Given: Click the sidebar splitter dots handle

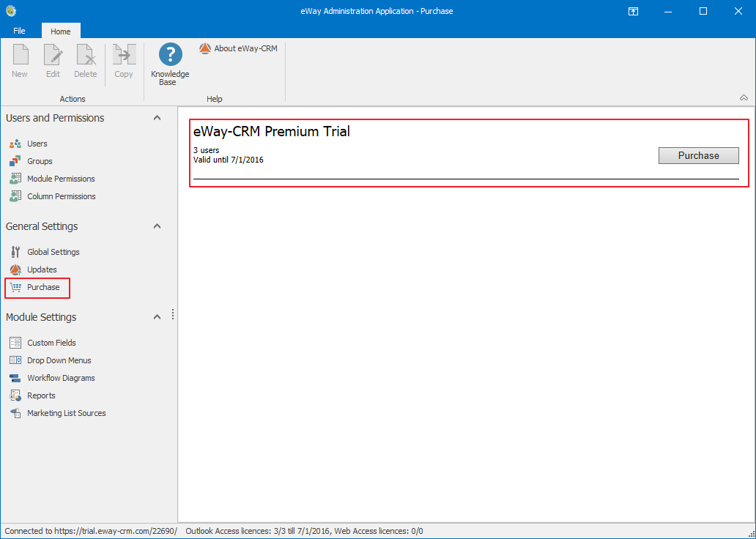Looking at the screenshot, I should click(x=173, y=314).
